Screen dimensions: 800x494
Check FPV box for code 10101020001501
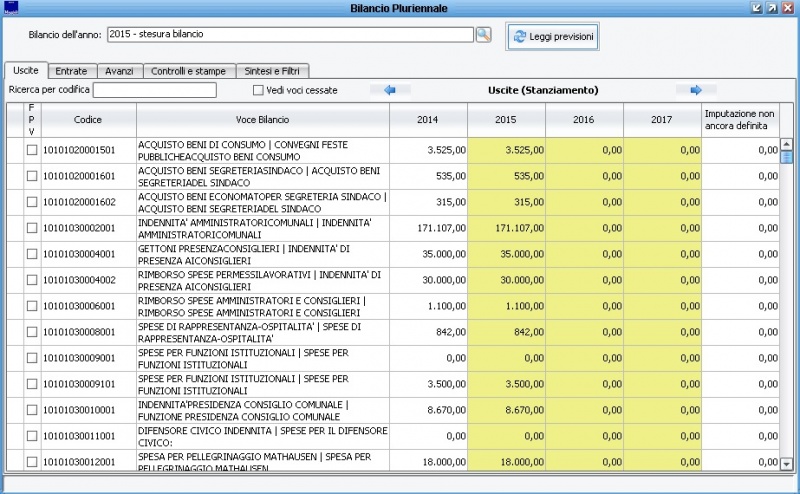click(x=32, y=150)
